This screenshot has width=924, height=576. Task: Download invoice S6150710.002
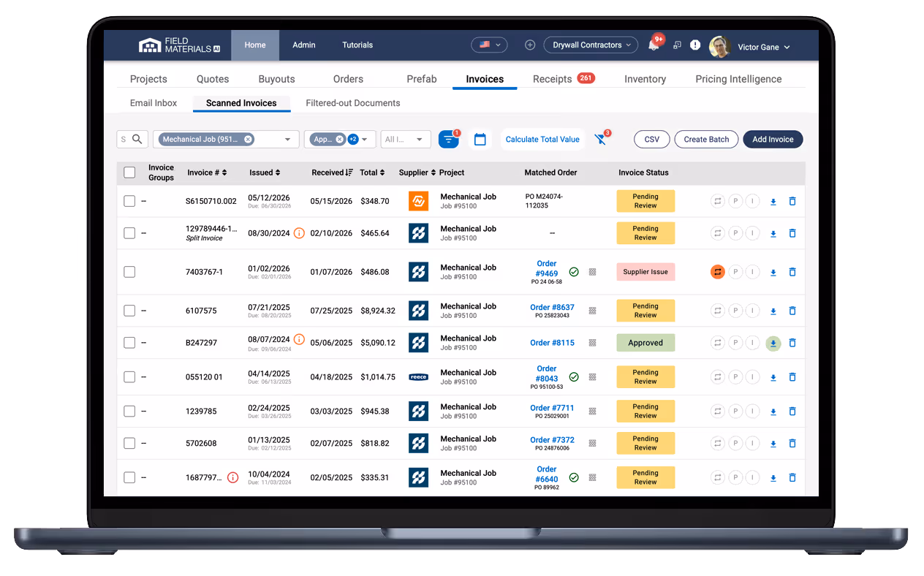tap(773, 202)
